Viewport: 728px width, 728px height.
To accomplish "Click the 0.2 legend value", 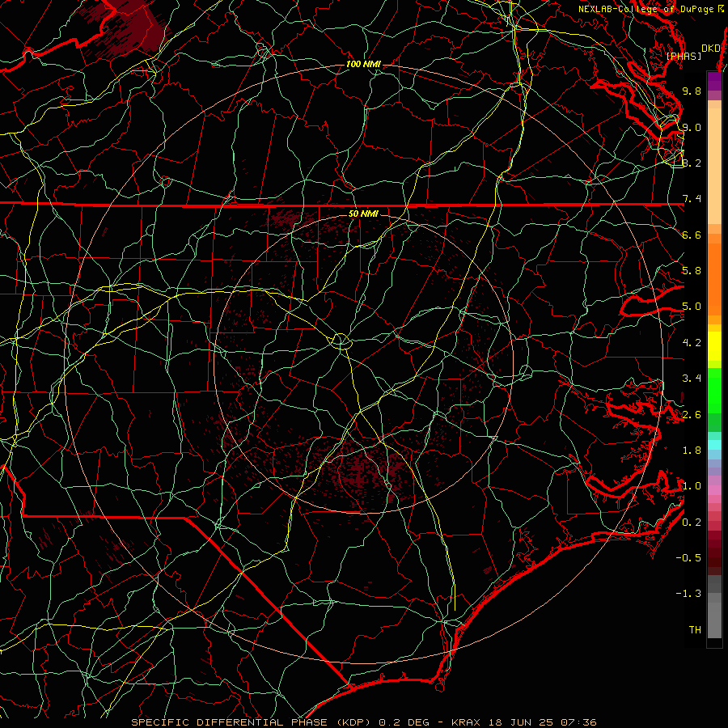I will click(692, 523).
